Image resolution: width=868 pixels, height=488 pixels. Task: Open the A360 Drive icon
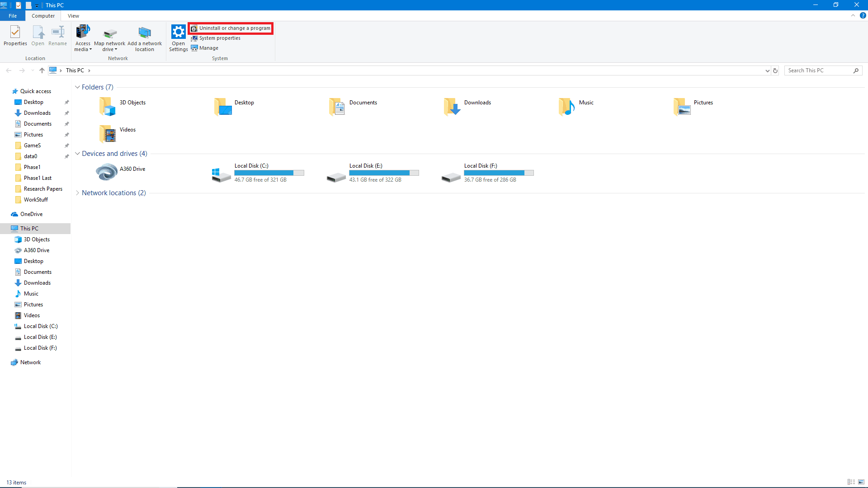coord(107,172)
